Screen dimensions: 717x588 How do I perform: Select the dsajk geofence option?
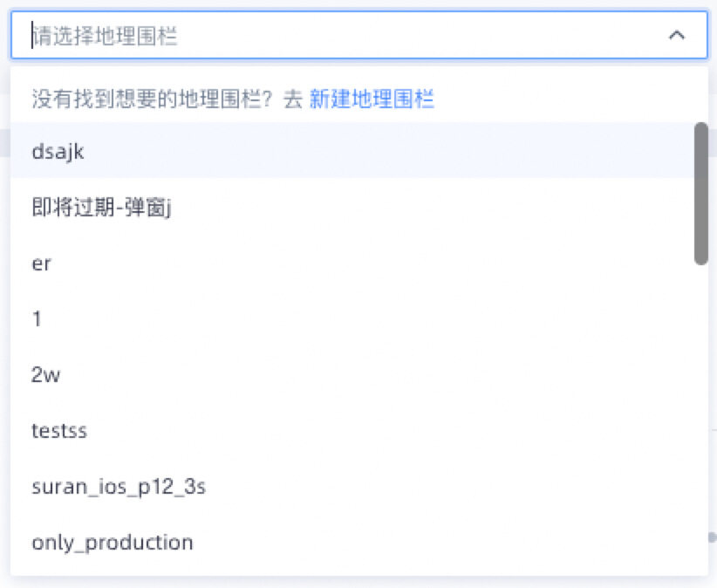(58, 151)
